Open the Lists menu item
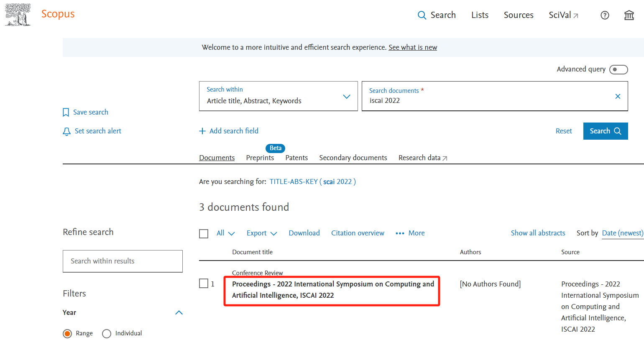This screenshot has width=644, height=340. pos(480,15)
